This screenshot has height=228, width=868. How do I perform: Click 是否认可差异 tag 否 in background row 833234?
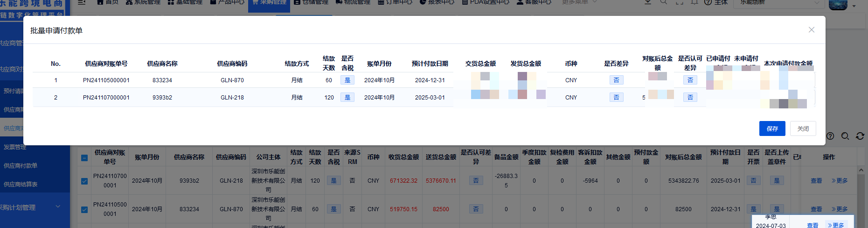coord(476,209)
